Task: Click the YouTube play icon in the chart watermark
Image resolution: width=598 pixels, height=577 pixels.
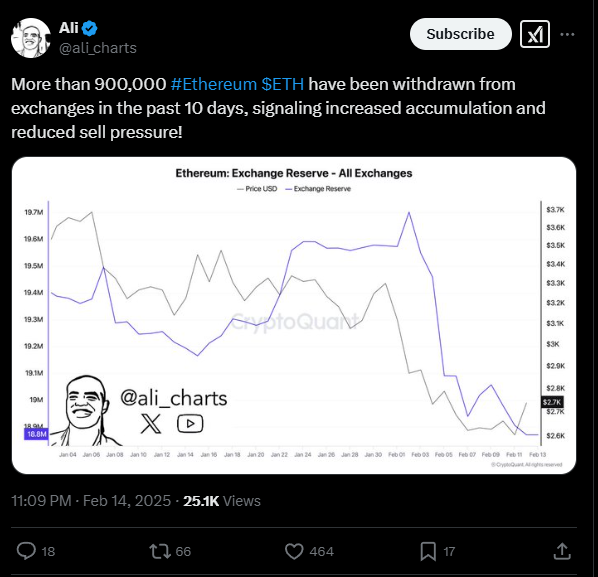Action: click(x=190, y=424)
